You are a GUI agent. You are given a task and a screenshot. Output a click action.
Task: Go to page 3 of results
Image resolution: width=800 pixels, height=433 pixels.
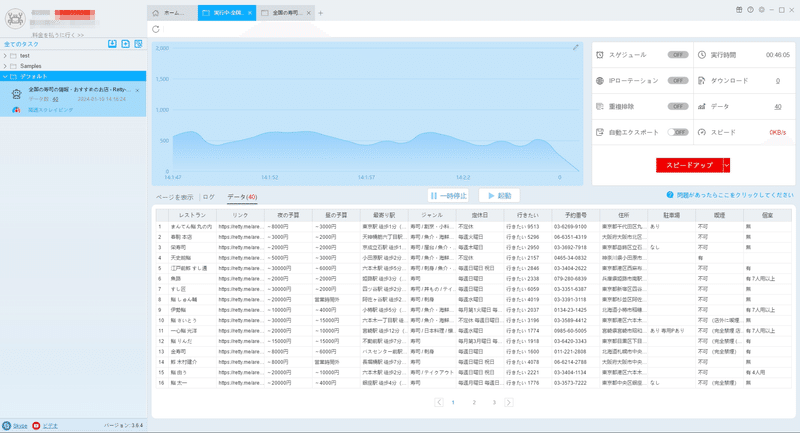click(494, 402)
